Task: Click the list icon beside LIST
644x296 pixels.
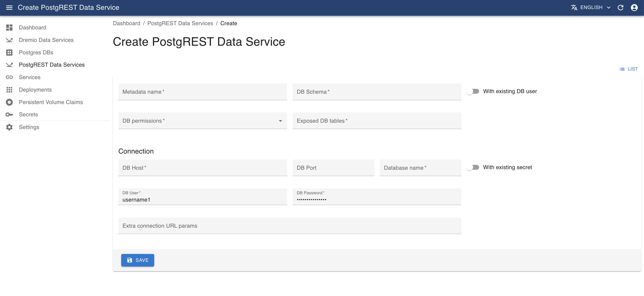Action: point(622,69)
